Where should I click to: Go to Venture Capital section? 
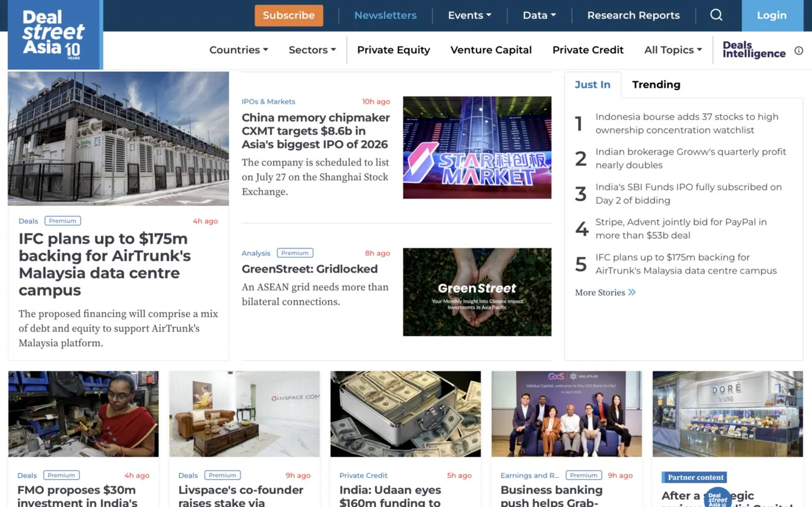(491, 50)
